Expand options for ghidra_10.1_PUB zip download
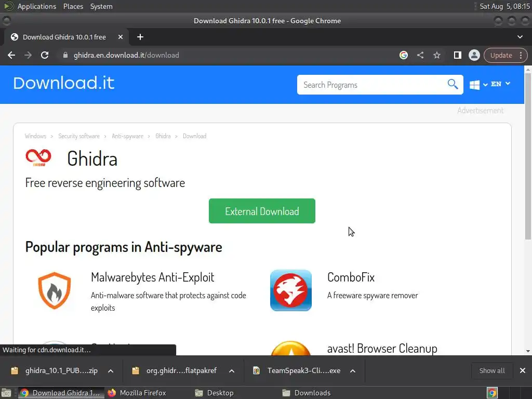Screen dimensions: 532x399 coord(111,371)
